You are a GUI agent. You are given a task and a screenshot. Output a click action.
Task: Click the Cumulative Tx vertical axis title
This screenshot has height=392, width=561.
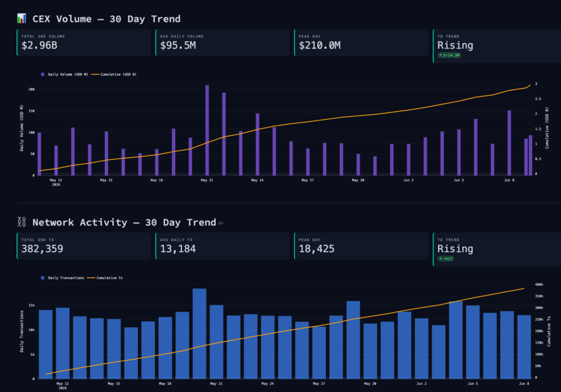pos(549,331)
